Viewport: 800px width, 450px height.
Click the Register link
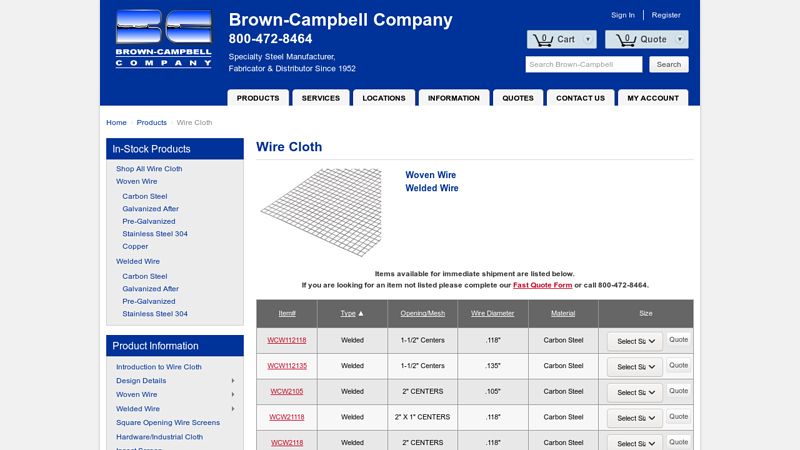pyautogui.click(x=666, y=15)
